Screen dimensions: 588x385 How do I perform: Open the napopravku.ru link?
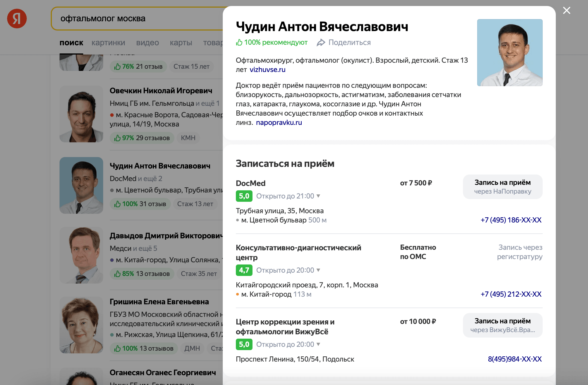279,123
